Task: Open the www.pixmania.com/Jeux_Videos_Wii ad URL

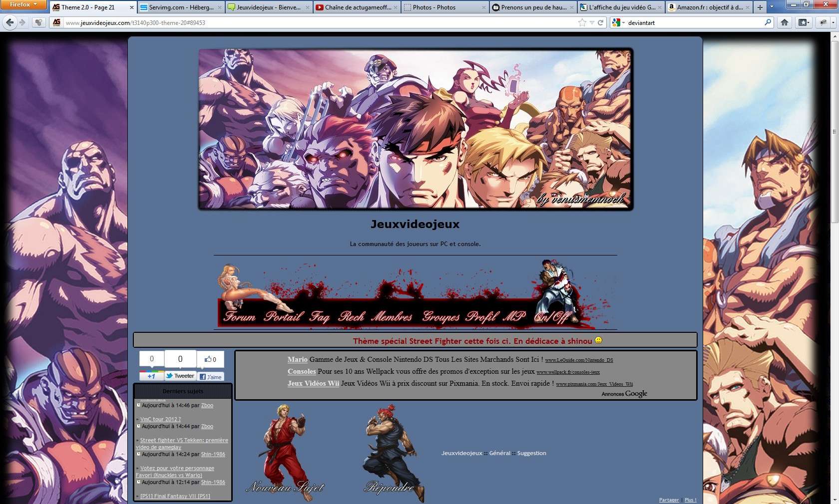Action: pos(594,384)
